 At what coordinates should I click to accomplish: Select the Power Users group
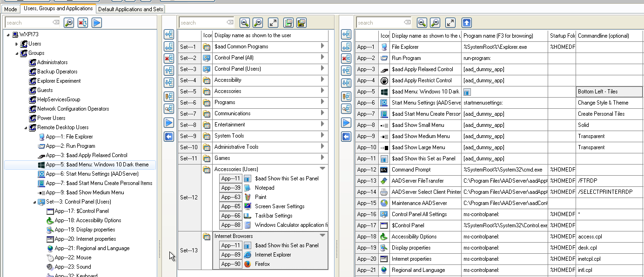(x=51, y=118)
